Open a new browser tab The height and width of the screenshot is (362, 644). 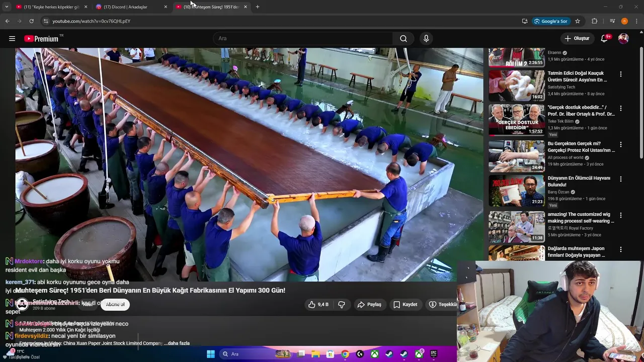(258, 7)
